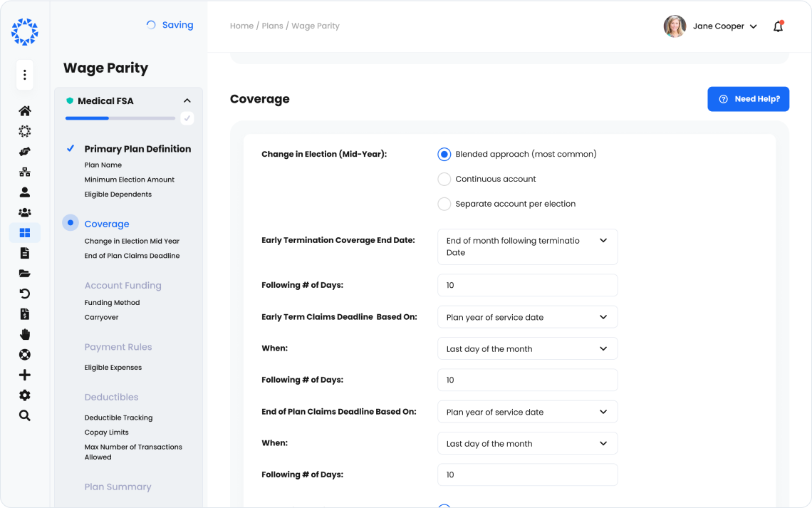This screenshot has width=812, height=508.
Task: Open the Plans breadcrumb link
Action: coord(272,26)
